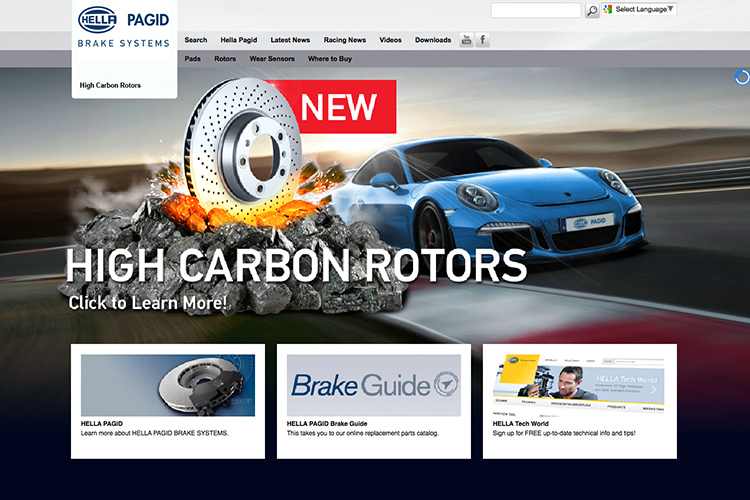The height and width of the screenshot is (500, 750).
Task: Select the Racing News menu item
Action: pos(344,40)
